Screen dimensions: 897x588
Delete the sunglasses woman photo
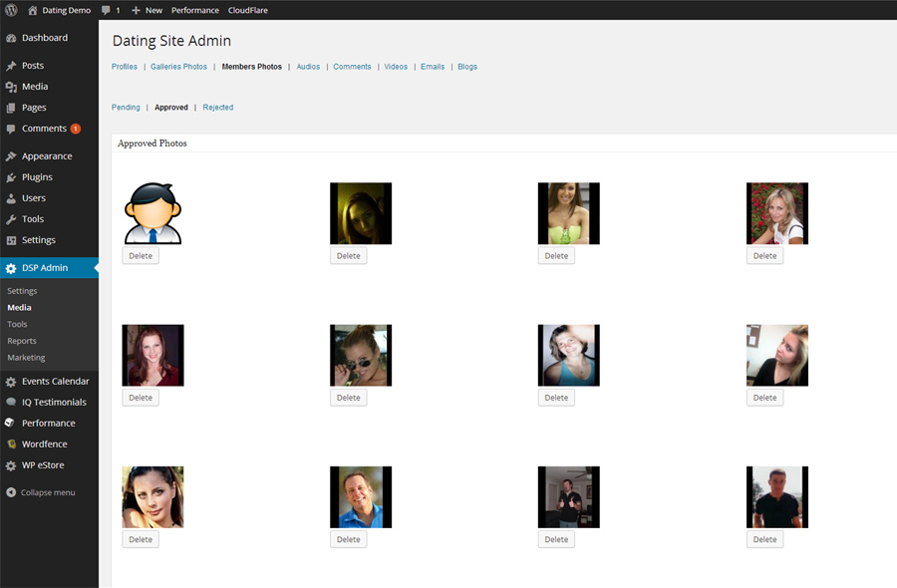click(x=349, y=398)
